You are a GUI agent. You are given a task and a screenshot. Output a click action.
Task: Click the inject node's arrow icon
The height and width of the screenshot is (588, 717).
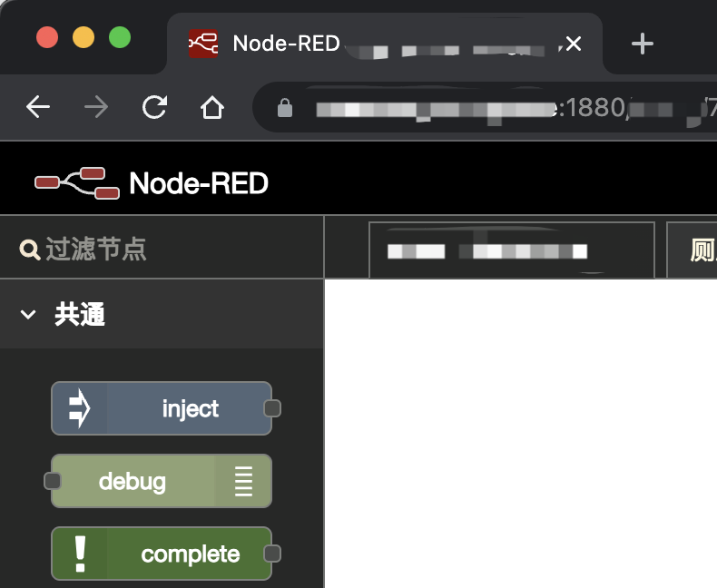80,408
